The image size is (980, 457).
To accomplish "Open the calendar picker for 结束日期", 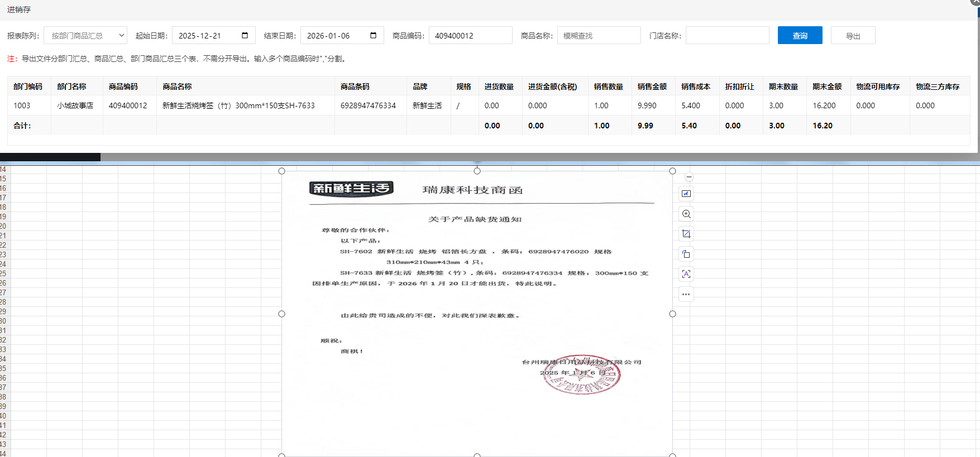I will [373, 35].
